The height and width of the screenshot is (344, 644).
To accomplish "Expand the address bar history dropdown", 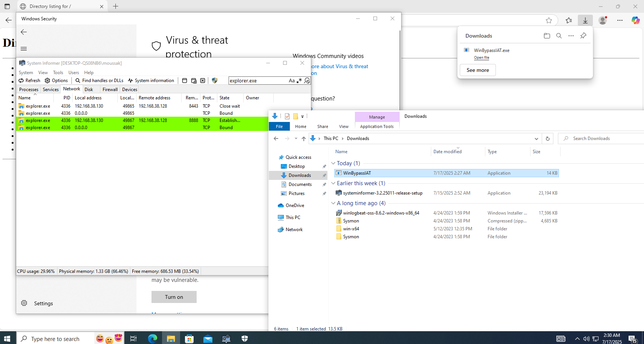I will [536, 139].
